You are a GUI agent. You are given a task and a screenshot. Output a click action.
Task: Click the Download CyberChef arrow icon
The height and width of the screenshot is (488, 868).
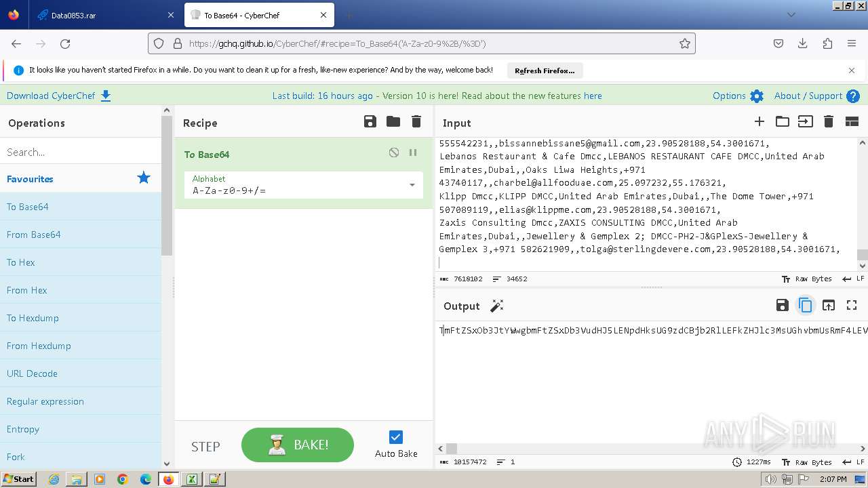click(106, 96)
